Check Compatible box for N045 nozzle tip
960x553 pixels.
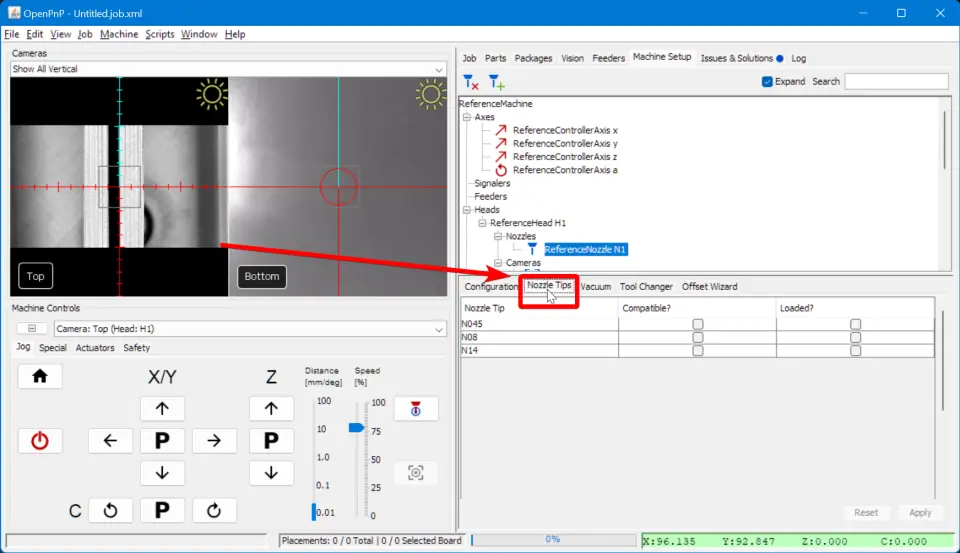[697, 324]
